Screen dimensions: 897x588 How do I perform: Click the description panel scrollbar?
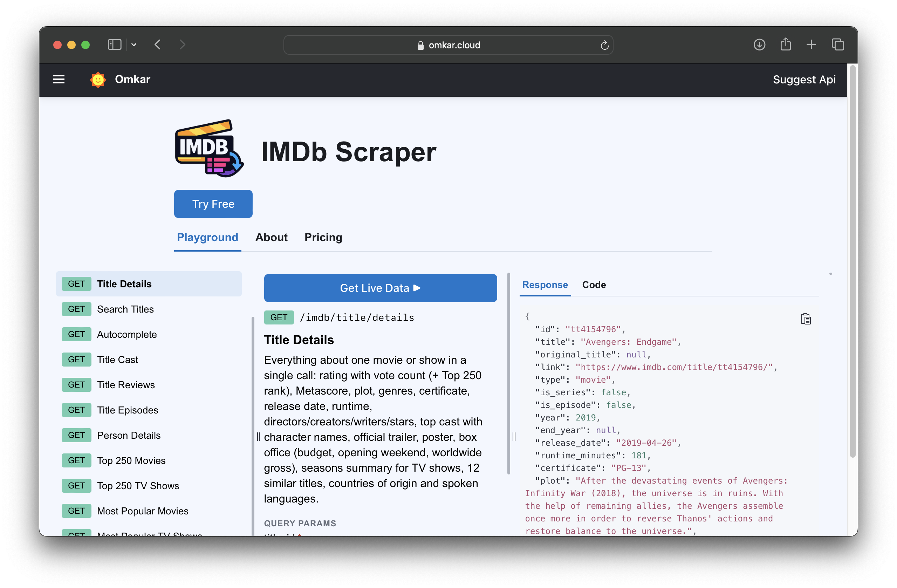(x=508, y=373)
